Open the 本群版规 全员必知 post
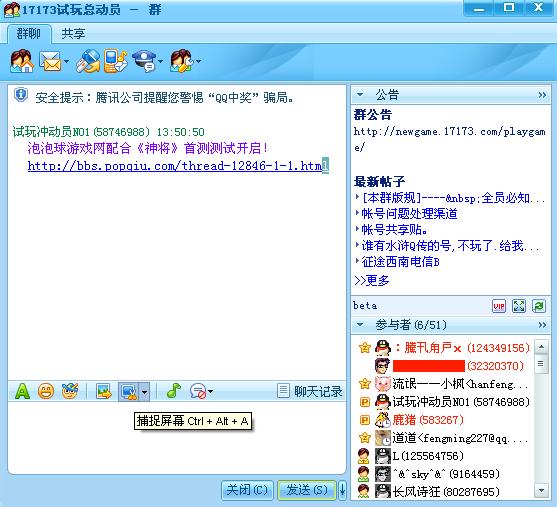 coord(453,198)
